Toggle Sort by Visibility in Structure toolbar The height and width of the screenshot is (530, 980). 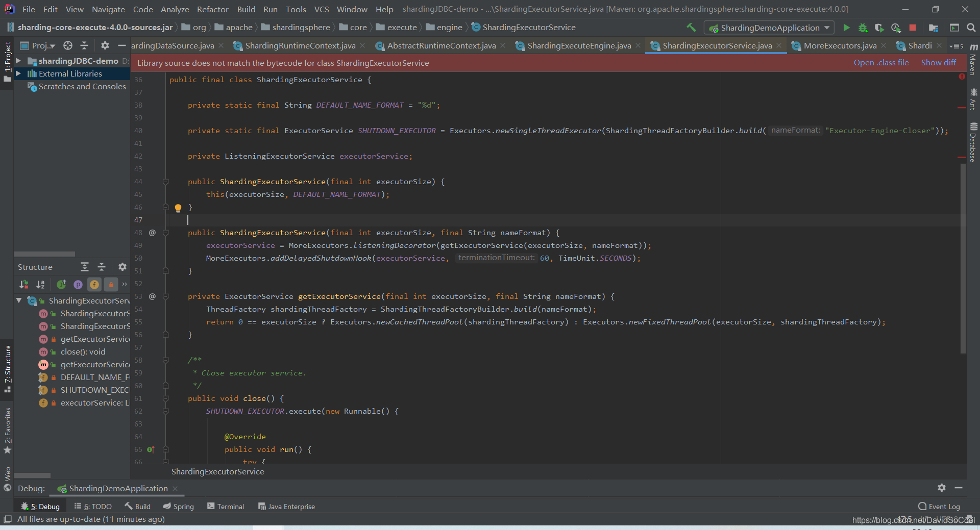tap(23, 284)
